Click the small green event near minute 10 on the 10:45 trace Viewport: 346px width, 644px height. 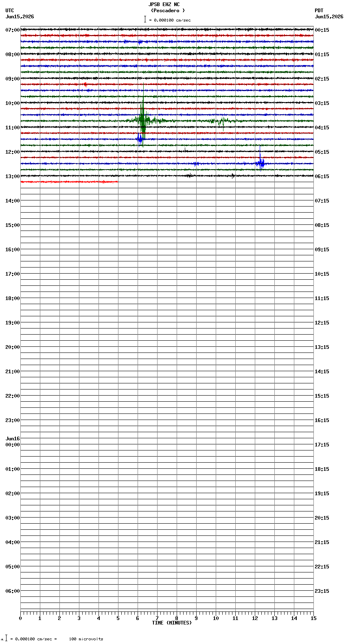pyautogui.click(x=222, y=121)
